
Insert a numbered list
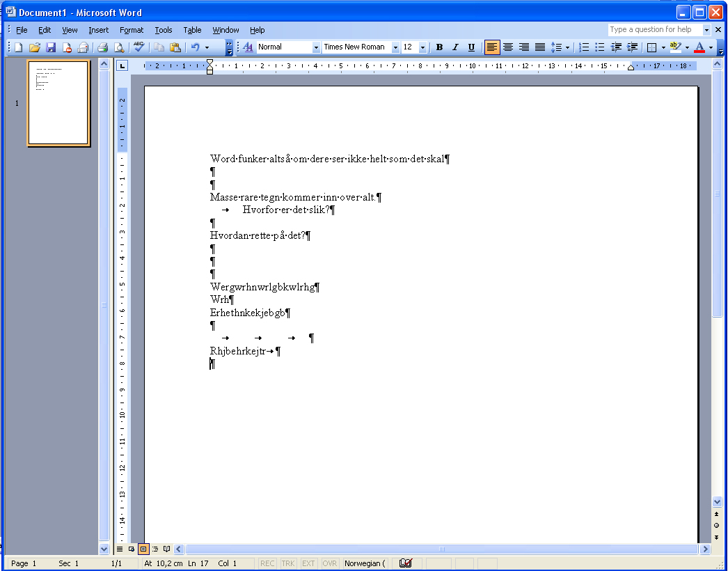(x=584, y=47)
